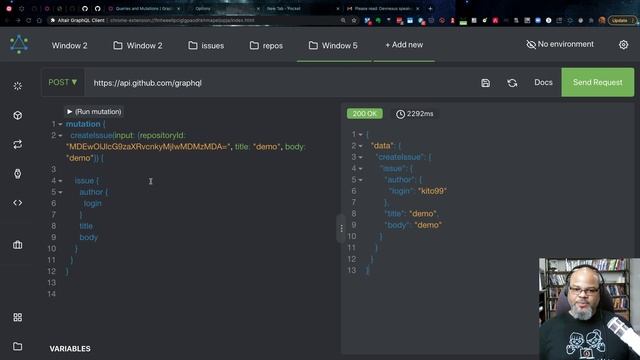Toggle the No environment selector
Viewport: 640px width, 360px height.
coord(560,44)
